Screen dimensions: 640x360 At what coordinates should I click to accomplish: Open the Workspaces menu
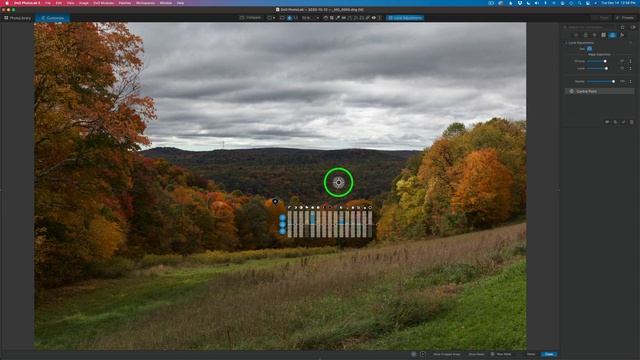click(145, 3)
